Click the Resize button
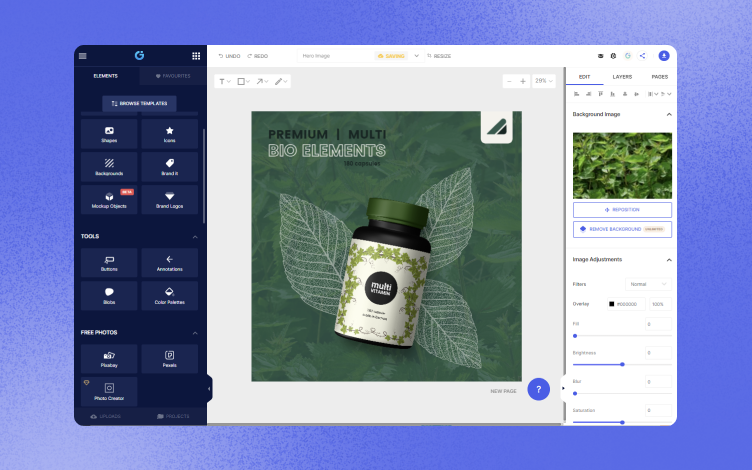The width and height of the screenshot is (752, 470). click(439, 56)
